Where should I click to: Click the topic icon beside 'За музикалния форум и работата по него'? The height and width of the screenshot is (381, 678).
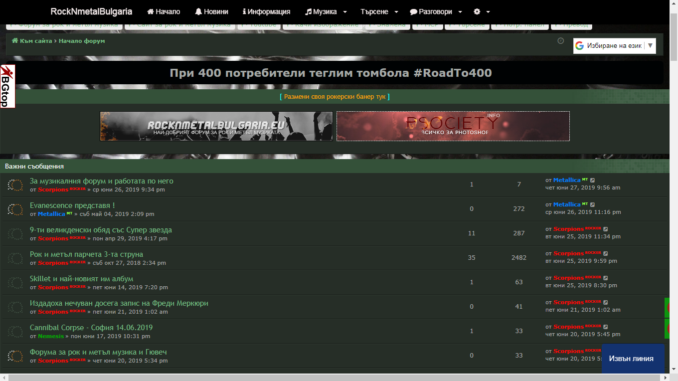pos(15,185)
